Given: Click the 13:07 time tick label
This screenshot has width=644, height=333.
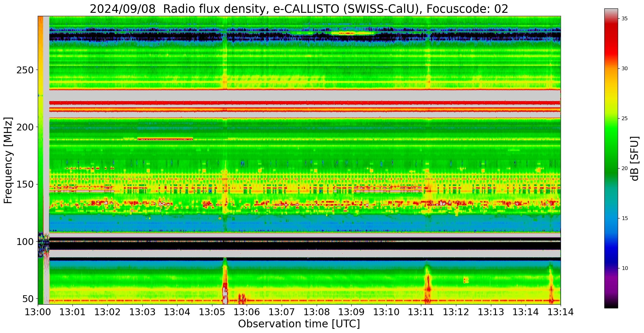Looking at the screenshot, I should pyautogui.click(x=282, y=312).
